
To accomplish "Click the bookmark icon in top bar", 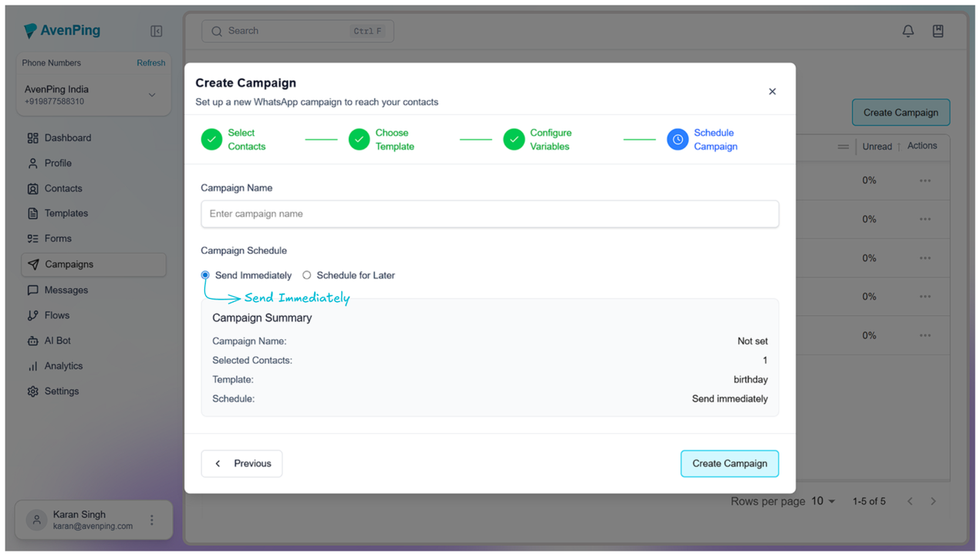I will [x=938, y=31].
